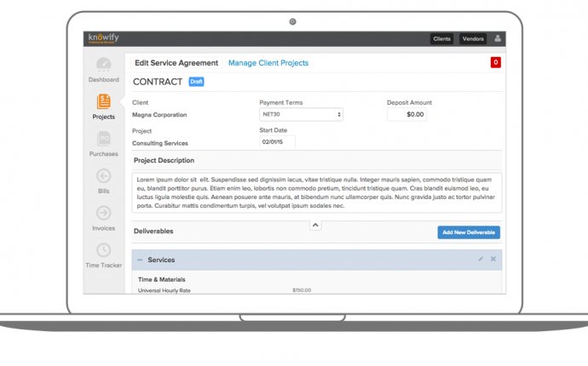Viewport: 588px width, 366px height.
Task: Open the Purchases sidebar icon
Action: pos(103,139)
